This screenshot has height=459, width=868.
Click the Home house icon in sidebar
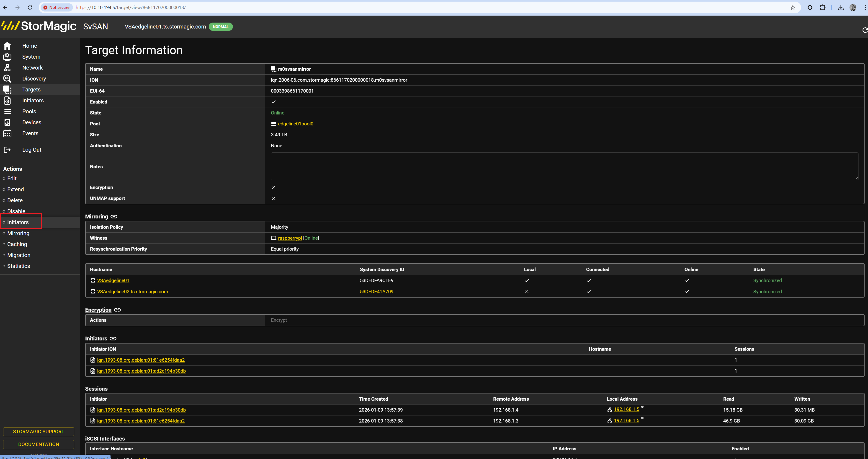[x=7, y=46]
